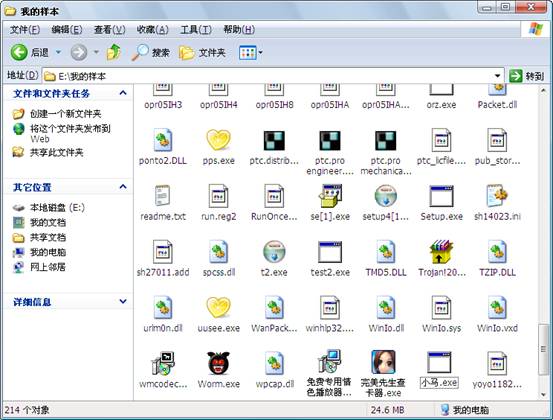Open the Back history dropdown arrow

[58, 52]
